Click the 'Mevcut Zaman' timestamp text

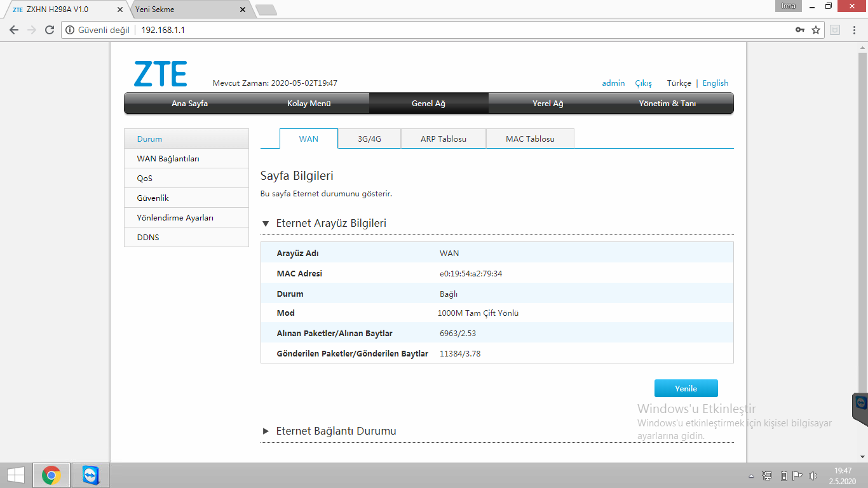275,83
